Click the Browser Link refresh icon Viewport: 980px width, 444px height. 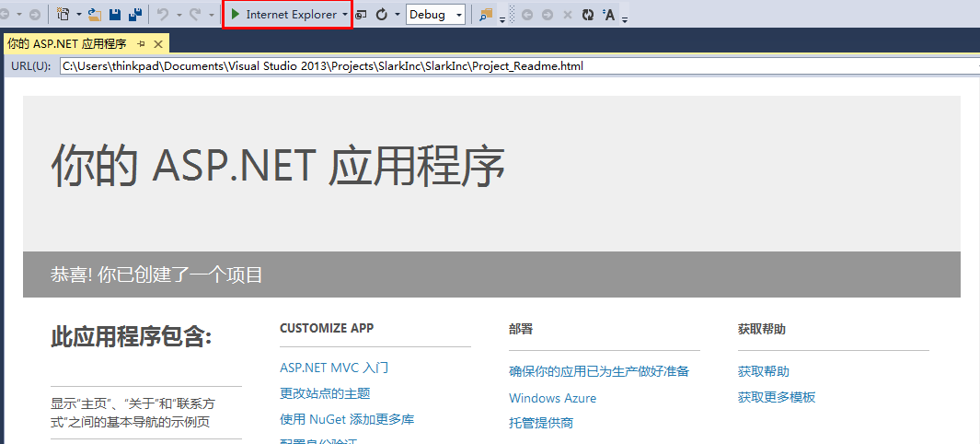[382, 15]
